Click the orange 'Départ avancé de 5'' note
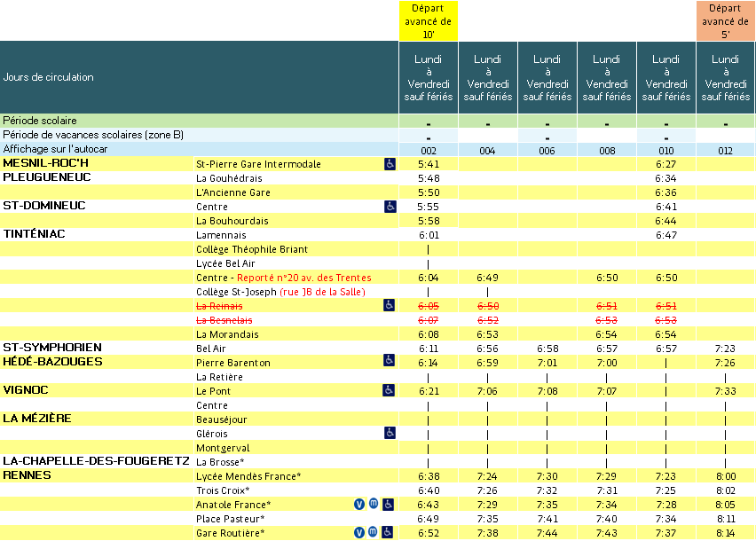 pos(725,20)
